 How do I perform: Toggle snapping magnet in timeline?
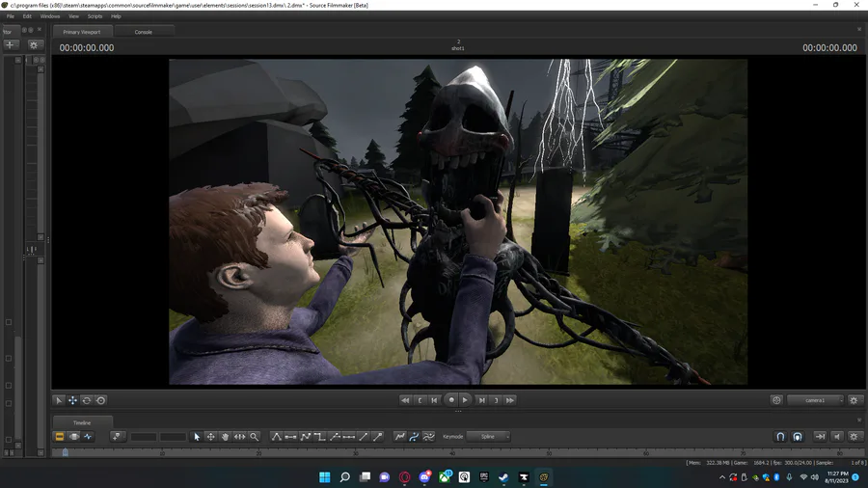tap(780, 437)
